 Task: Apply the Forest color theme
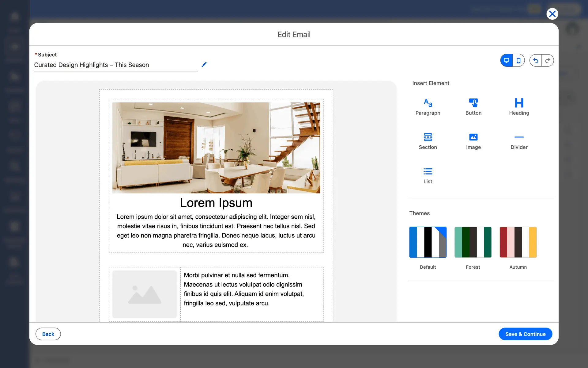coord(473,242)
